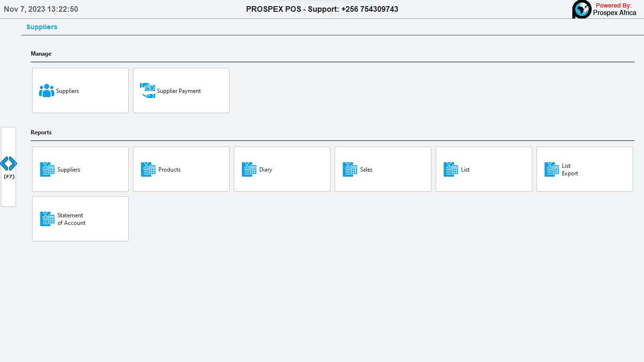The image size is (644, 362).
Task: Click the report icon on the Reports Suppliers tile
Action: [x=47, y=169]
